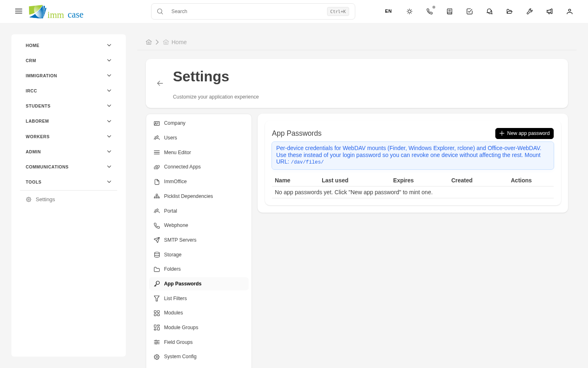Viewport: 588px width, 368px height.
Task: Expand the ADMIN sidebar section
Action: click(69, 152)
